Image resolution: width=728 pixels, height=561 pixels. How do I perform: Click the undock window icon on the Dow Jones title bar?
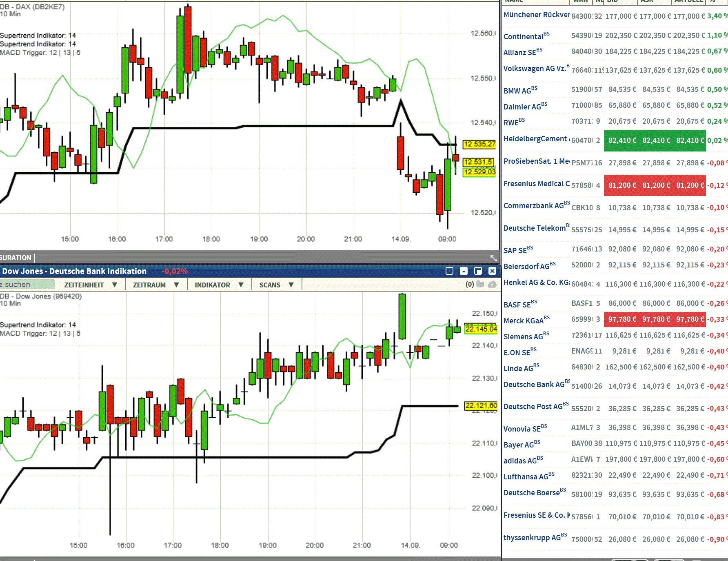pyautogui.click(x=478, y=271)
